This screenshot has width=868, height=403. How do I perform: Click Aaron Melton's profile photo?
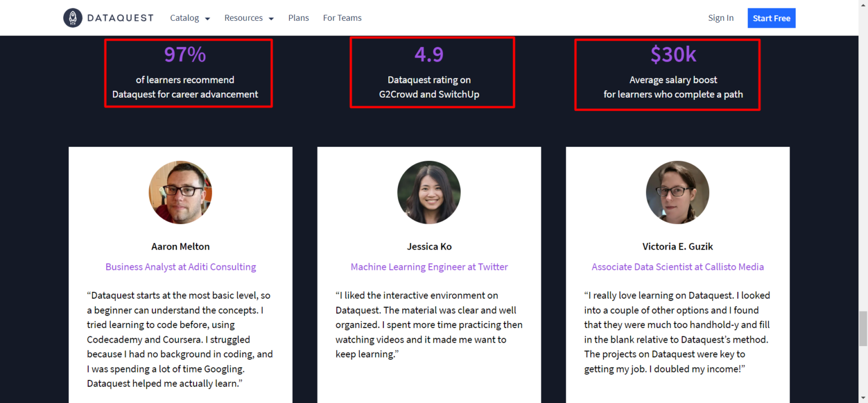pyautogui.click(x=180, y=192)
